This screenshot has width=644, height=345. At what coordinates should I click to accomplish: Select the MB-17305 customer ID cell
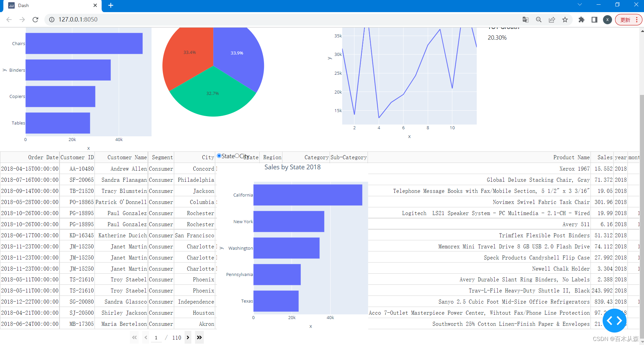77,324
